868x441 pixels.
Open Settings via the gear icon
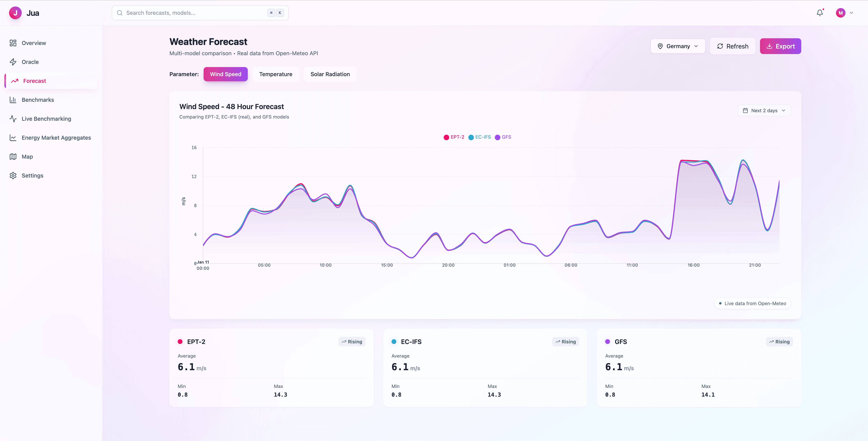coord(13,175)
